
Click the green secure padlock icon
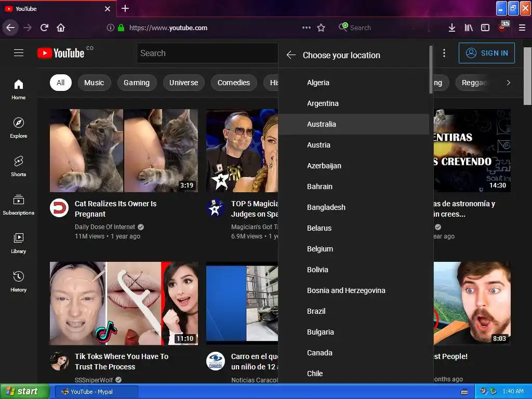tap(121, 28)
